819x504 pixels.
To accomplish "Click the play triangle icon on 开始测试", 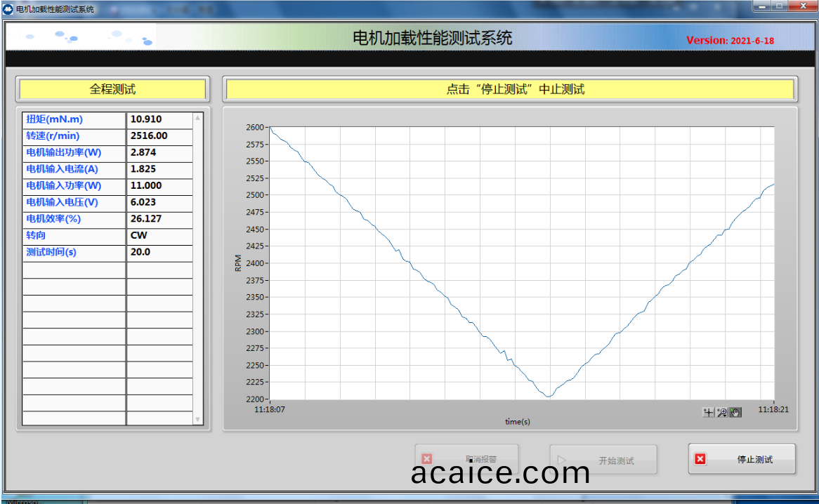I will click(x=561, y=460).
